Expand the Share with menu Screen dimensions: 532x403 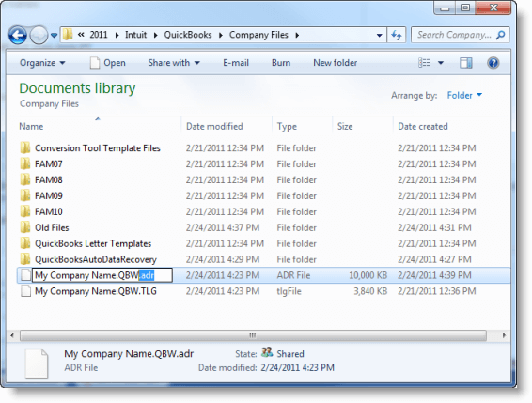tap(174, 63)
